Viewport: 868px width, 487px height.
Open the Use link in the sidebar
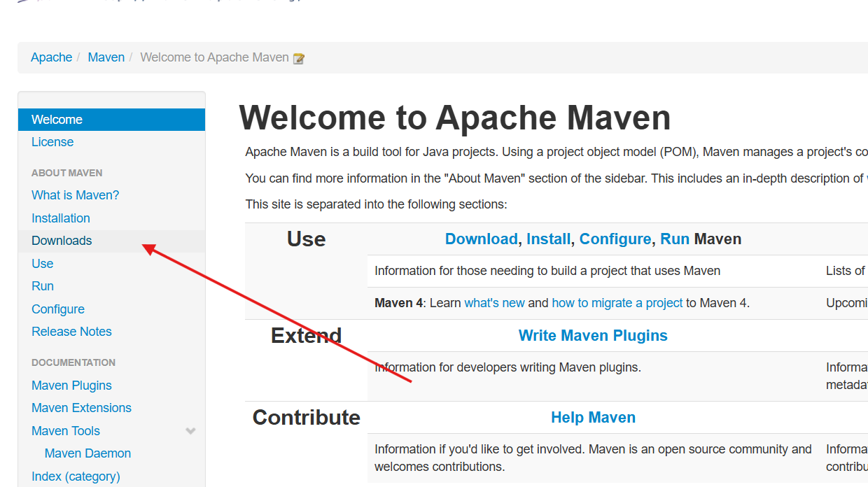pyautogui.click(x=43, y=264)
